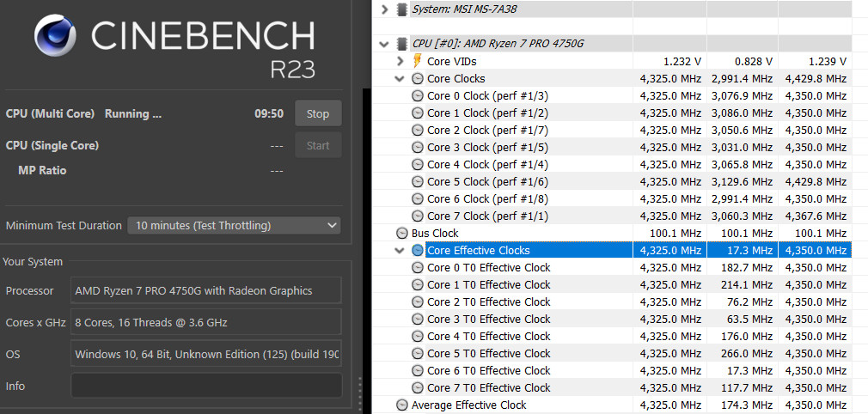Click the Info text field
This screenshot has height=414, width=868.
pyautogui.click(x=206, y=386)
